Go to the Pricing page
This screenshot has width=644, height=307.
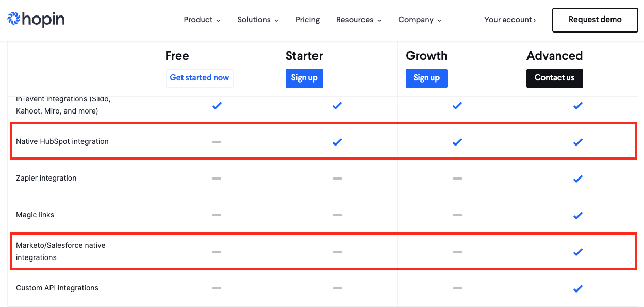(307, 20)
